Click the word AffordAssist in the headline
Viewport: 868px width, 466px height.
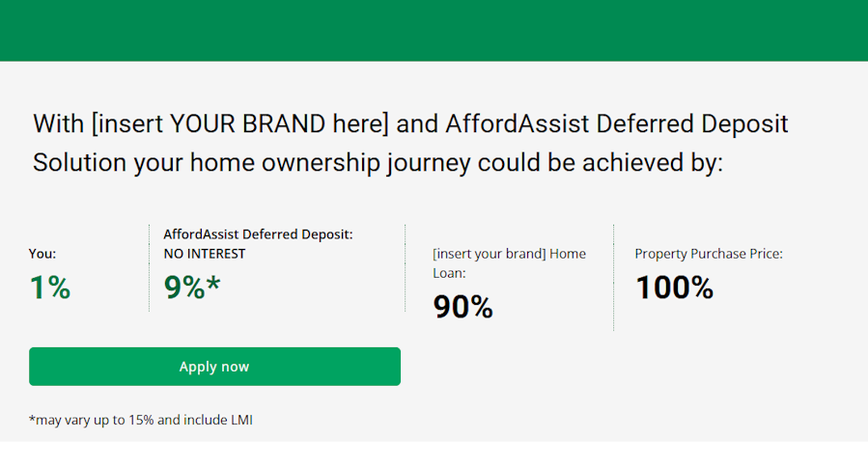tap(518, 123)
